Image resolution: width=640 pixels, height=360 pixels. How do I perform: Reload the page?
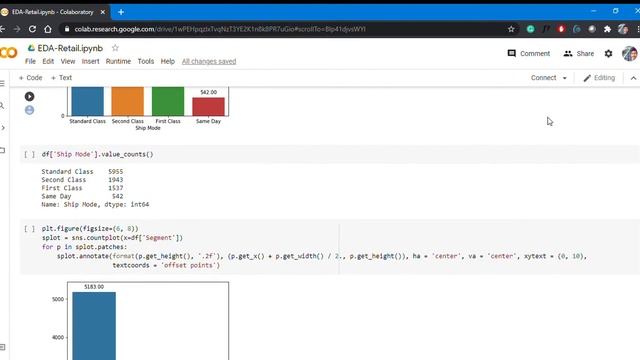tap(32, 29)
